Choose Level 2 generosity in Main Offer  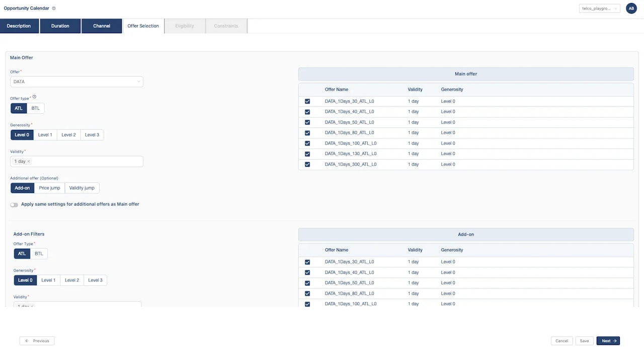coord(68,135)
